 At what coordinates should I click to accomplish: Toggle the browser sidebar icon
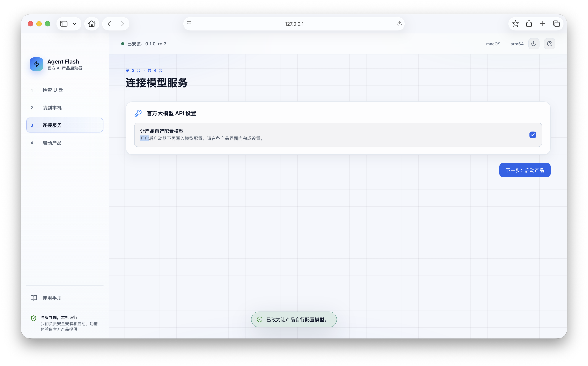[x=64, y=24]
